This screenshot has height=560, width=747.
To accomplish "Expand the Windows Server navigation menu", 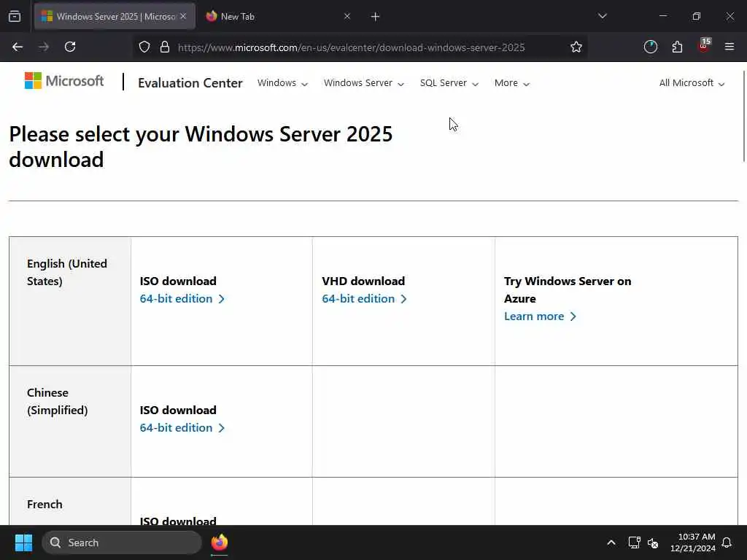I will click(x=364, y=83).
